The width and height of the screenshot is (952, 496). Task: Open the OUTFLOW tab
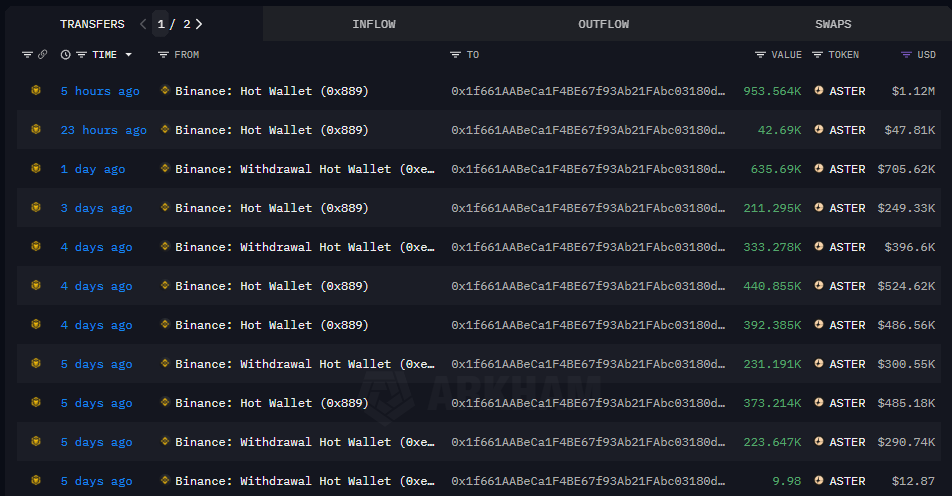point(604,24)
